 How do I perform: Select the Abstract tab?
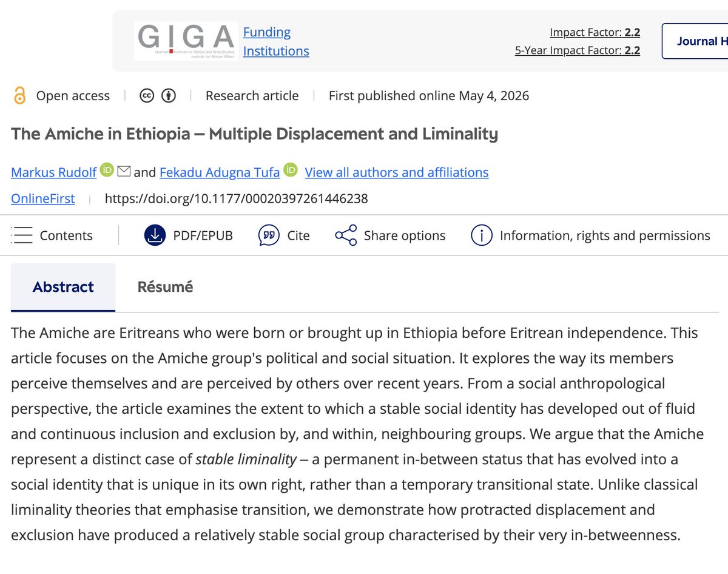[x=63, y=287]
